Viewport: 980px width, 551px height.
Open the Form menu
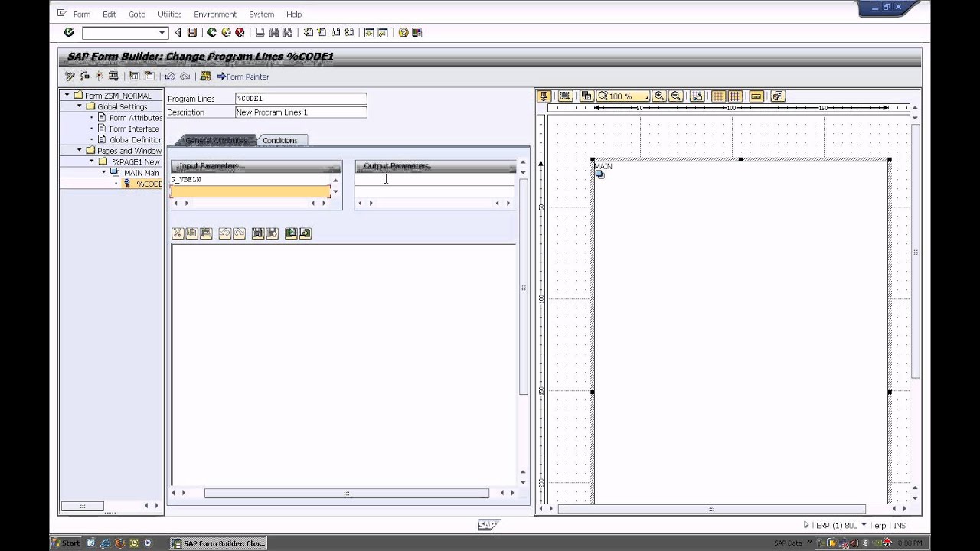(x=81, y=14)
